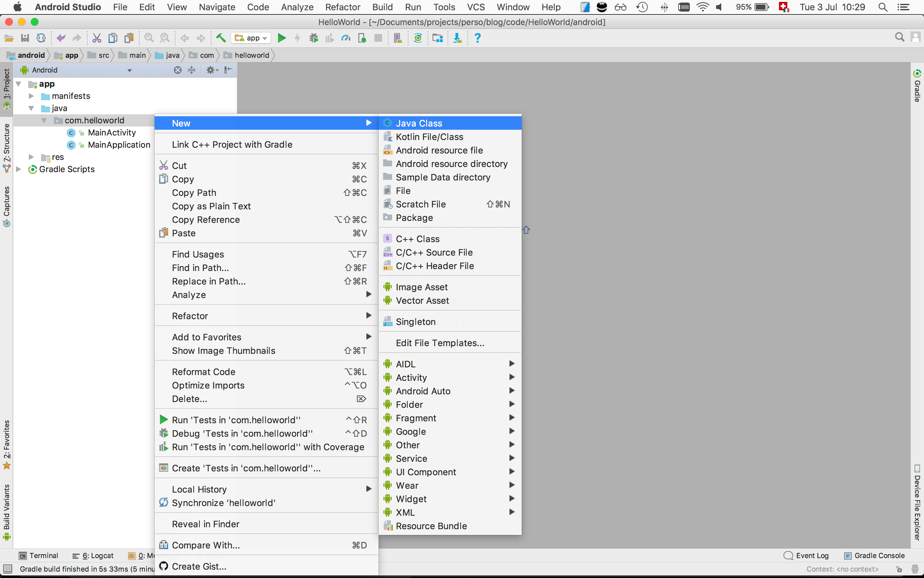Image resolution: width=924 pixels, height=578 pixels.
Task: Open the Android Profiler gauge icon
Action: click(346, 38)
